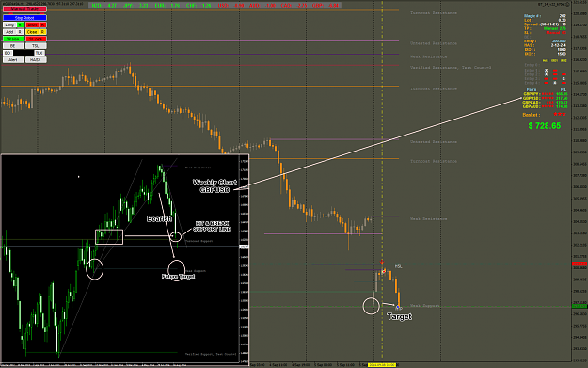Viewport: 588px width, 368px height.
Task: Click the Verified Resistance, Test Count label
Action: point(451,68)
